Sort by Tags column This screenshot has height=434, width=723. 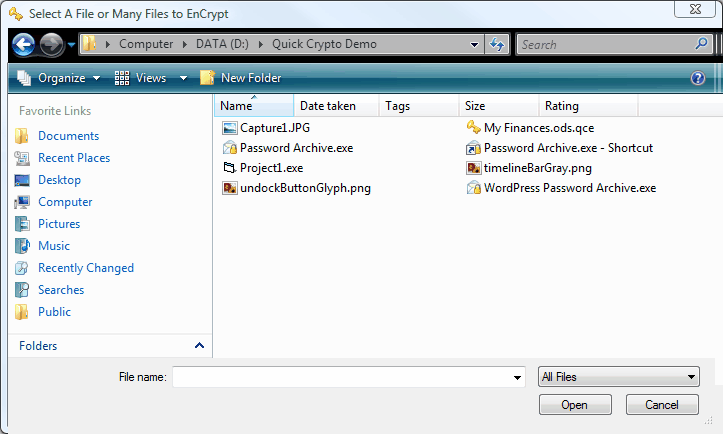point(419,106)
